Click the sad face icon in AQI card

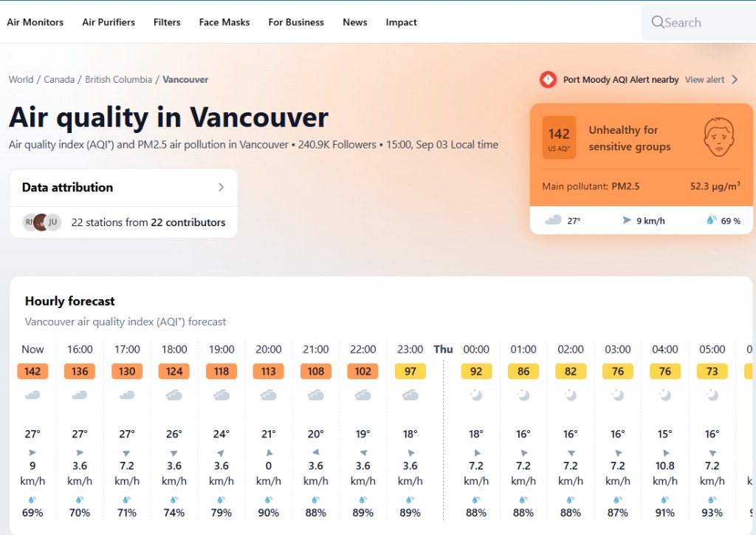coord(718,137)
